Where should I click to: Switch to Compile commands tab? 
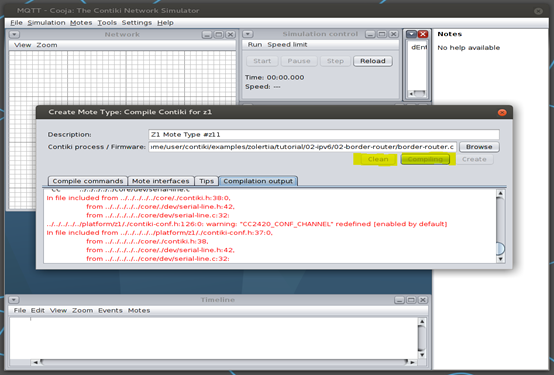pos(88,181)
